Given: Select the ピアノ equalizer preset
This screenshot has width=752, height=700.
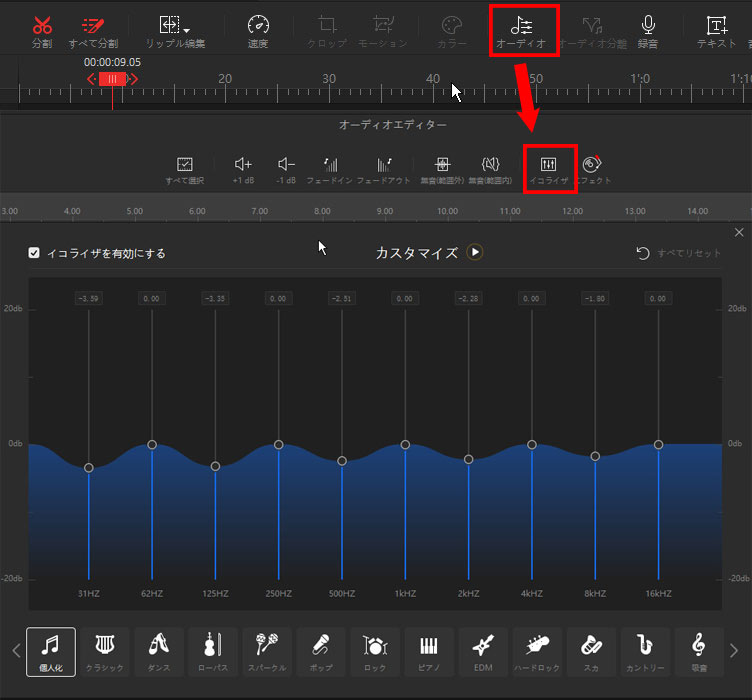Looking at the screenshot, I should coord(429,652).
